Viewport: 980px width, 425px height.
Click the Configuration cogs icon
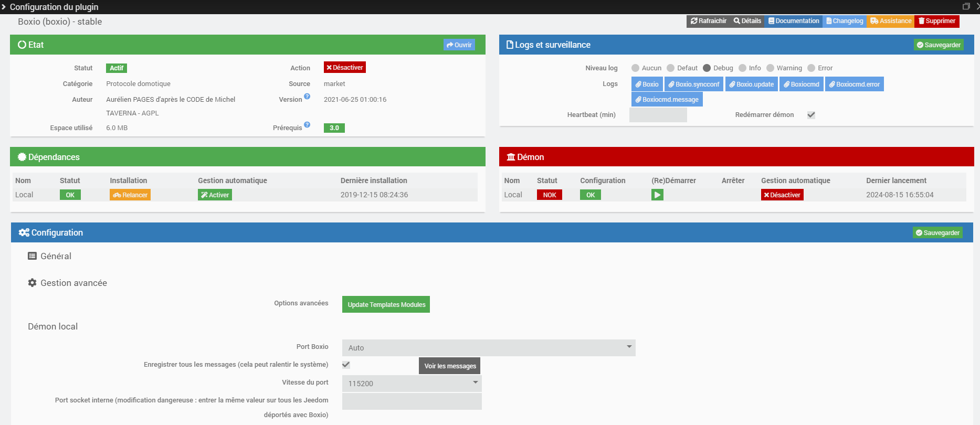pyautogui.click(x=24, y=232)
